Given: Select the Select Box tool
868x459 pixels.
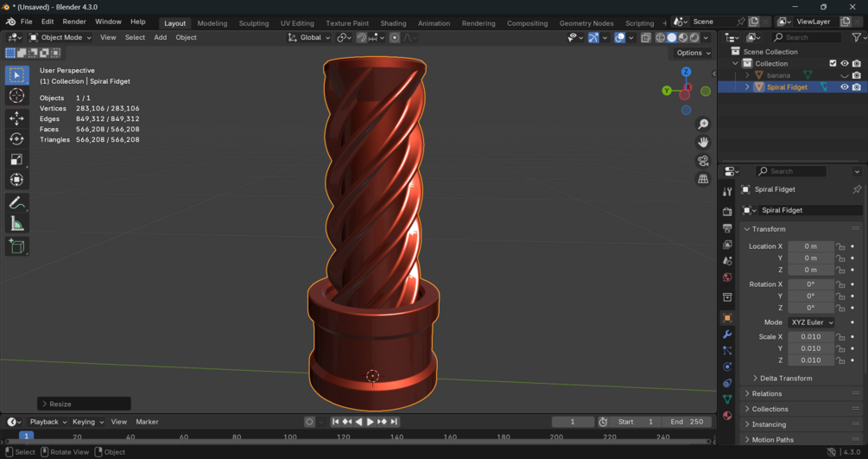Looking at the screenshot, I should tap(16, 75).
